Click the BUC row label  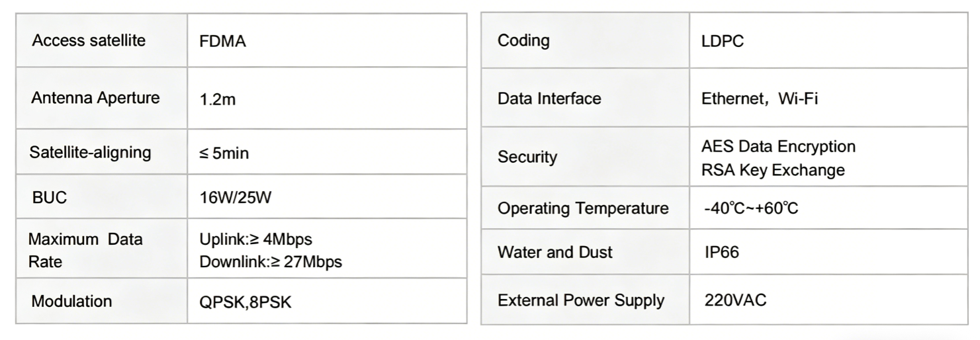50,198
